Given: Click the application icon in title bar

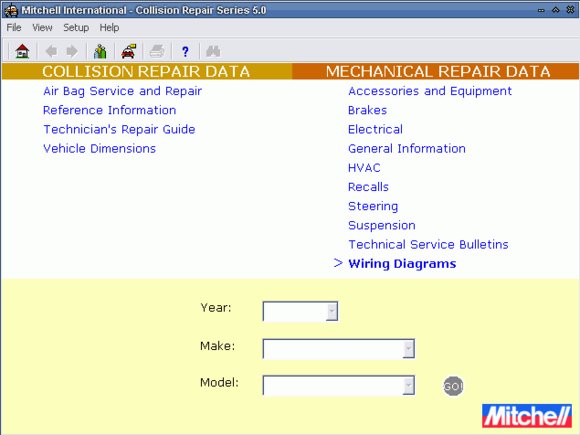Looking at the screenshot, I should point(11,10).
